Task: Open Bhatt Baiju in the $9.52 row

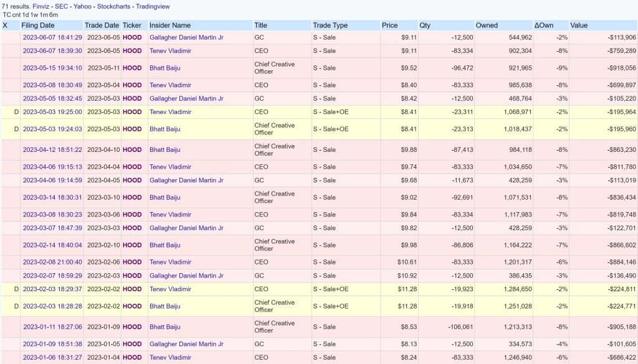Action: 164,68
